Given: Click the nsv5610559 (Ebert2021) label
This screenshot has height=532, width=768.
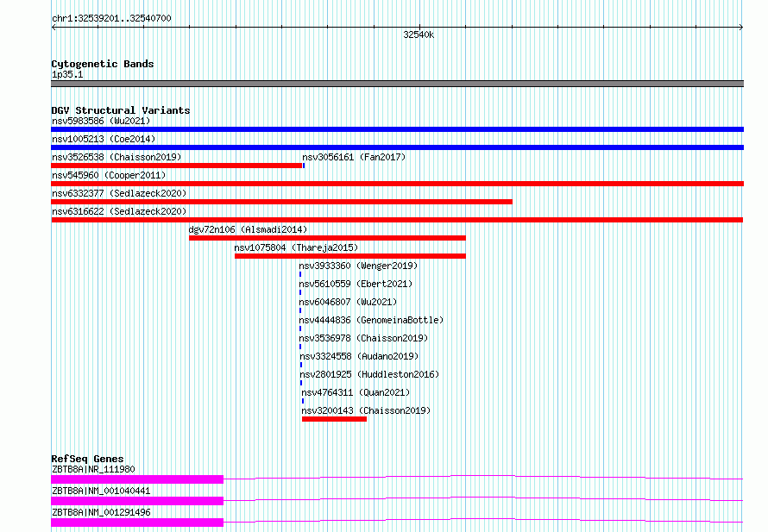Looking at the screenshot, I should click(356, 284).
